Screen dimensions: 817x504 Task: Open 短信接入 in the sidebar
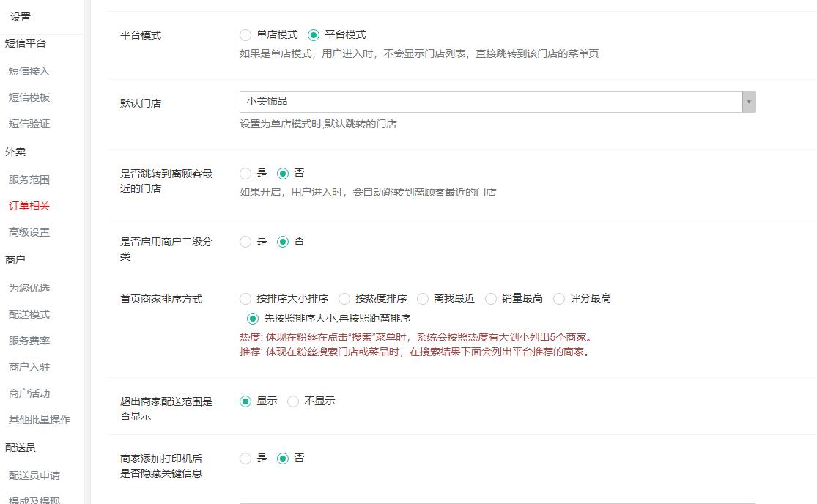coord(29,71)
